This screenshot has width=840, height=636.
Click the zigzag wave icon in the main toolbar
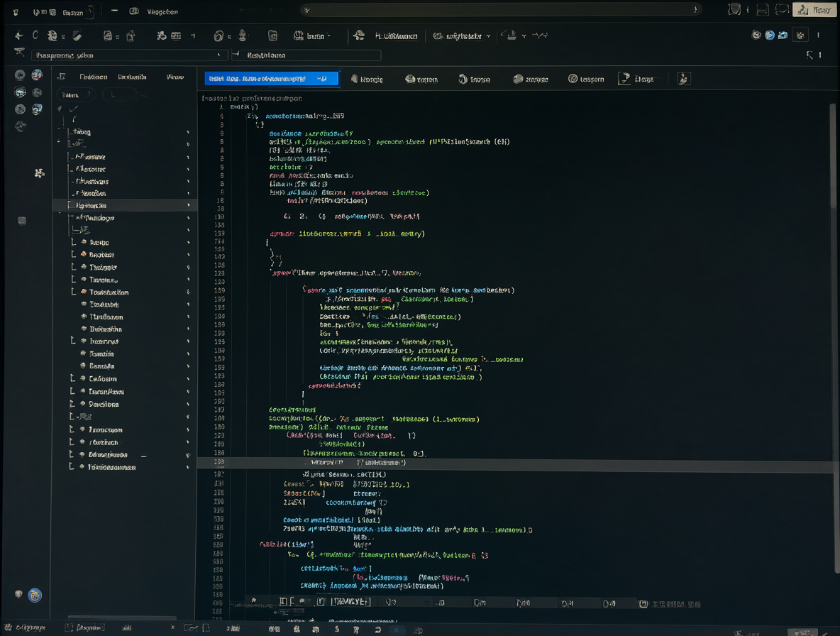540,35
